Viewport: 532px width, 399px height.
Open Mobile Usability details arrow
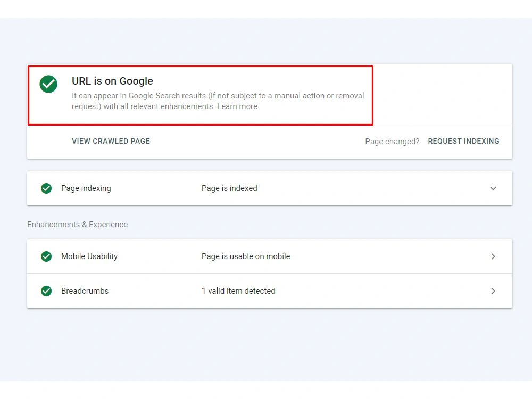pyautogui.click(x=493, y=256)
